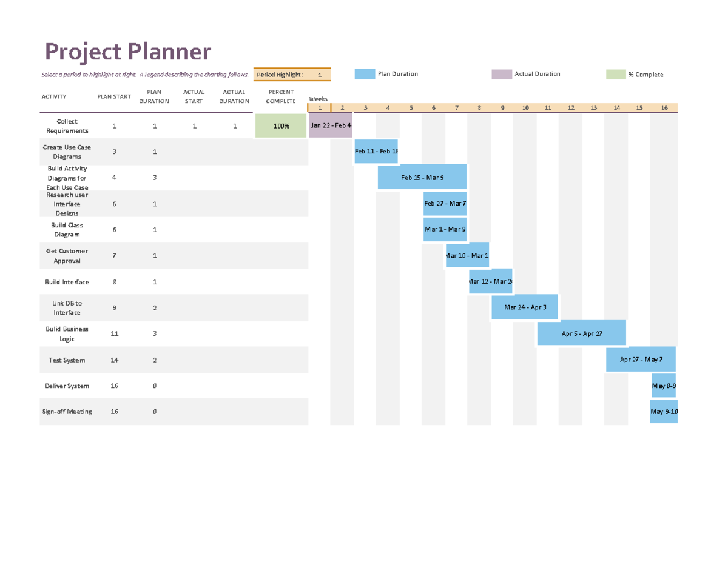Click the purple Actual Duration legend swatch
The height and width of the screenshot is (562, 728).
(502, 75)
